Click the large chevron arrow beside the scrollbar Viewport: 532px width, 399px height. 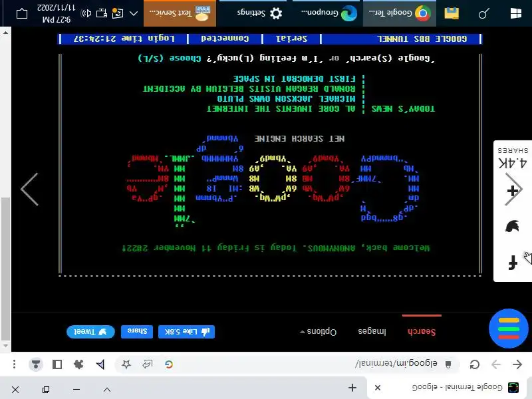pos(30,190)
